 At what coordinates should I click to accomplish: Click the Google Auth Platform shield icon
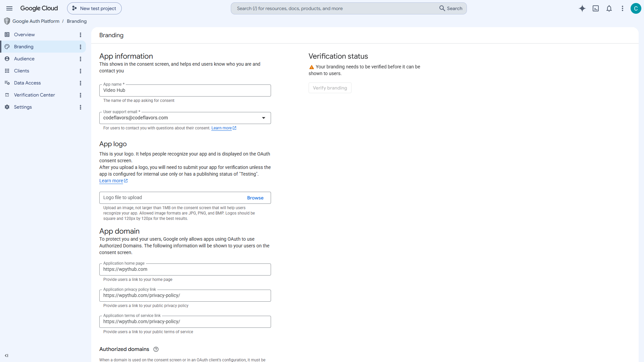[x=7, y=21]
